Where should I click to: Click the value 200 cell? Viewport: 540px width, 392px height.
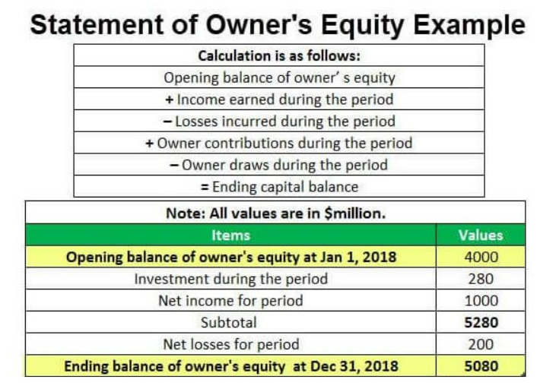pyautogui.click(x=481, y=344)
